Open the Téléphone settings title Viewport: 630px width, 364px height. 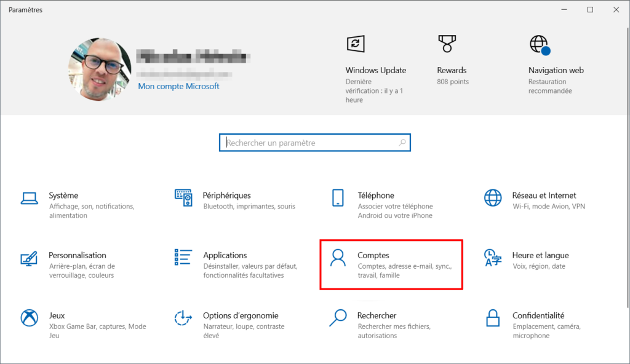[x=376, y=196]
